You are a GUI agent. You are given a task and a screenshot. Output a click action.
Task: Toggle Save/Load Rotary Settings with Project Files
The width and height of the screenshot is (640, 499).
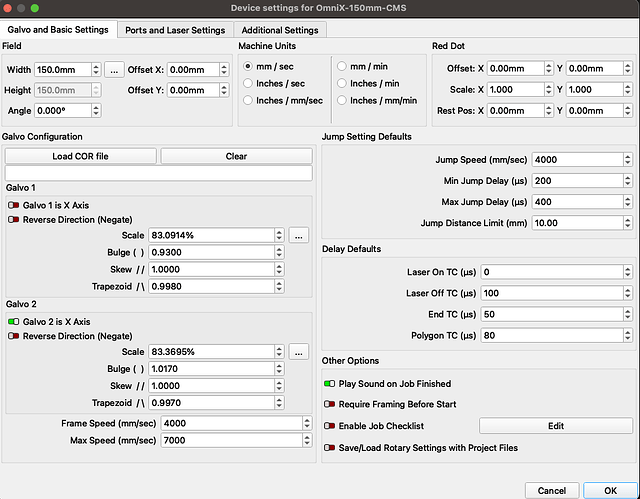pyautogui.click(x=329, y=448)
